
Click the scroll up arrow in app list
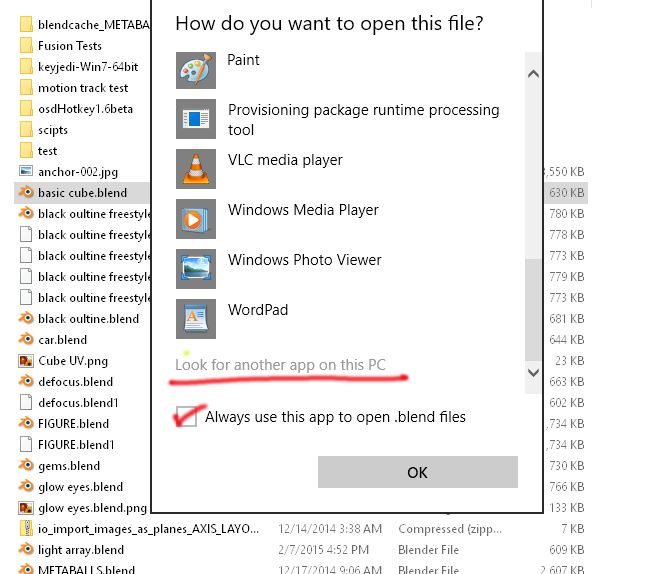tap(533, 74)
